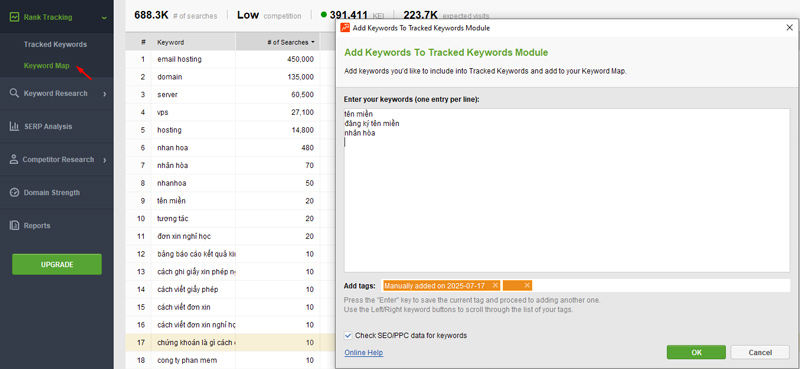Remove the second unnamed orange tag
This screenshot has height=369, width=800.
(527, 285)
